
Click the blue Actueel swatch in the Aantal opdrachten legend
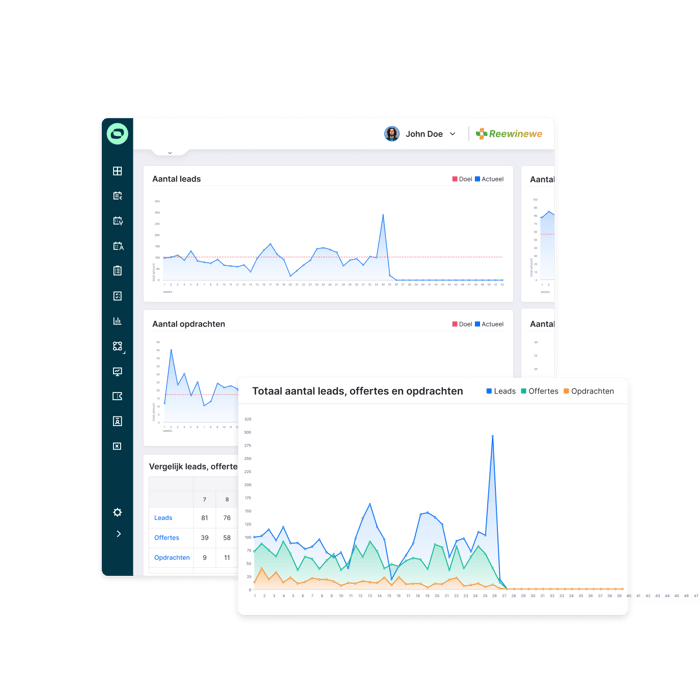pos(478,324)
